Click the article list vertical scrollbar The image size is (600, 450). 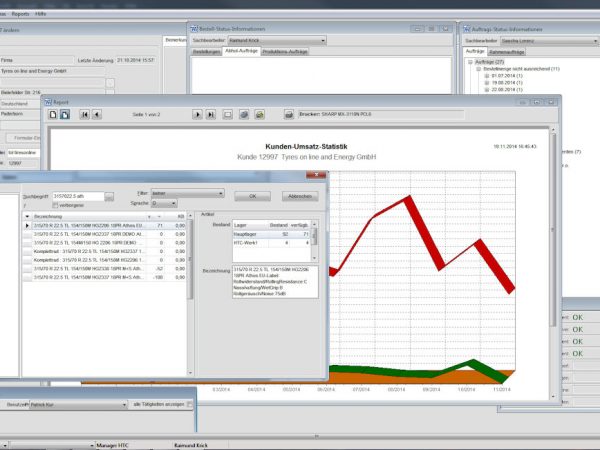tap(190, 293)
